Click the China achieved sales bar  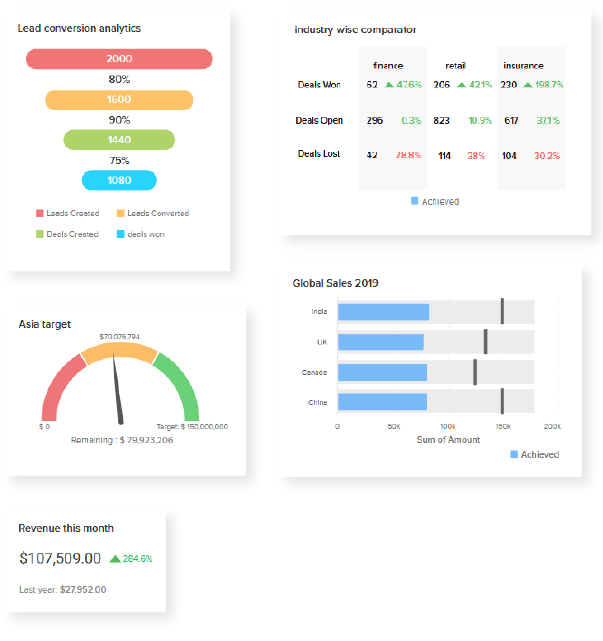tap(382, 402)
